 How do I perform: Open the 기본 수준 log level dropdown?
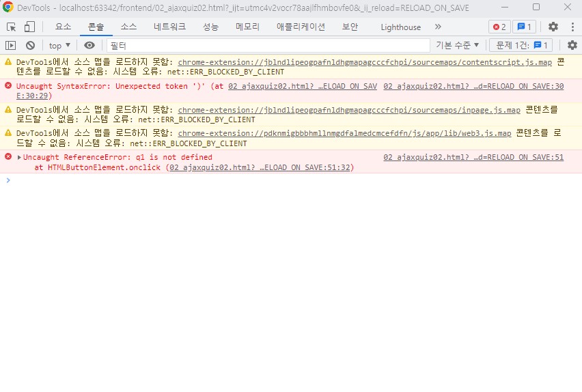coord(457,45)
